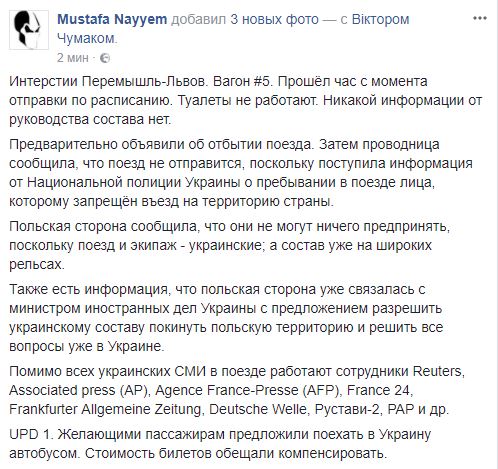Click 'Frankfurter Allgemeine Zeitung' in the post

coord(105,409)
